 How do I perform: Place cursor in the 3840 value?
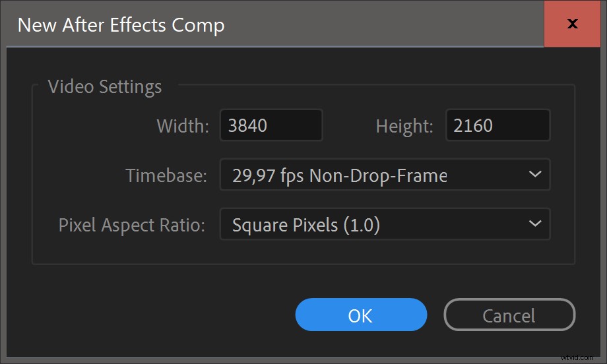(x=247, y=126)
